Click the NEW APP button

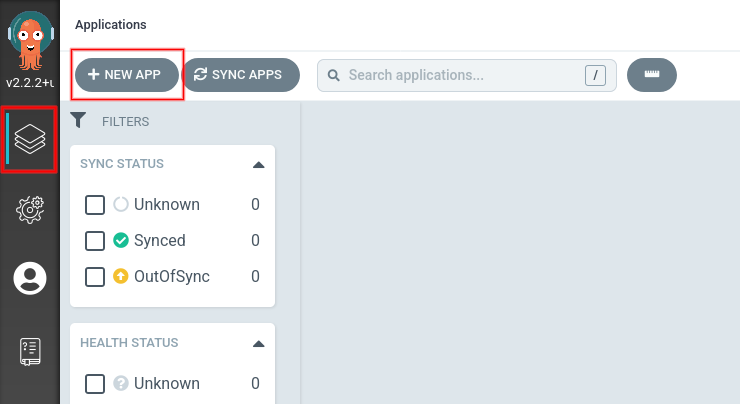[x=126, y=75]
